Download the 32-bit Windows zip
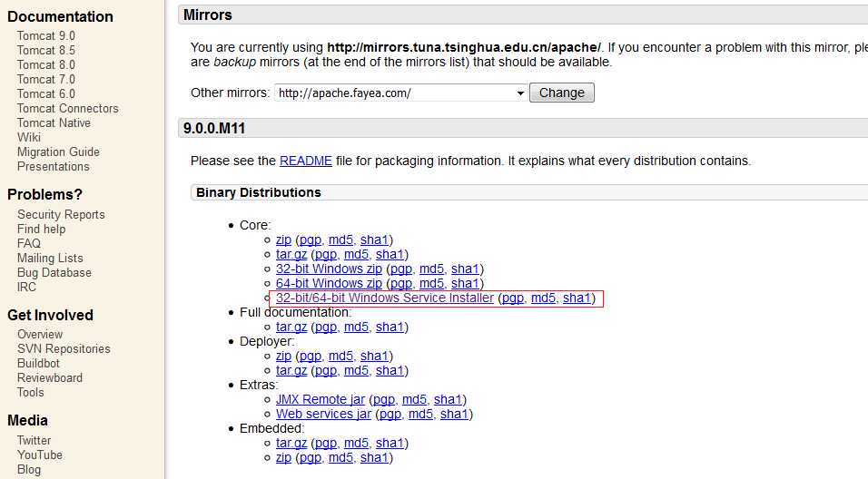This screenshot has width=868, height=479. [x=329, y=269]
